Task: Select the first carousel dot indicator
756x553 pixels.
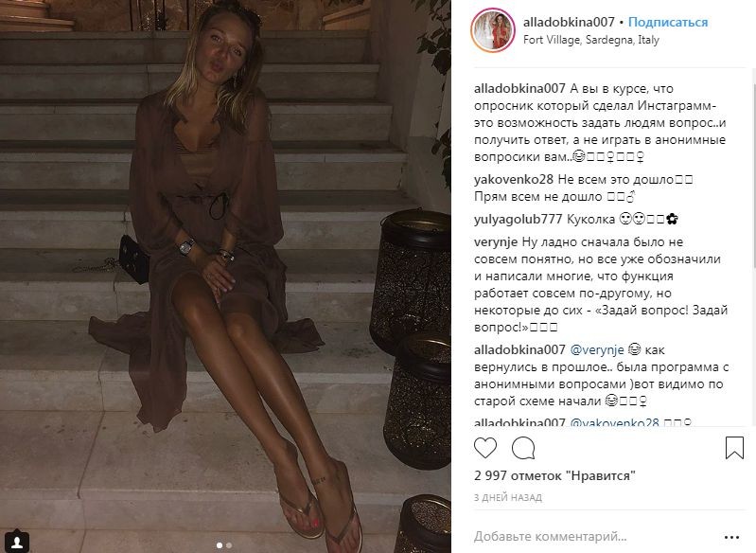Action: coord(220,545)
